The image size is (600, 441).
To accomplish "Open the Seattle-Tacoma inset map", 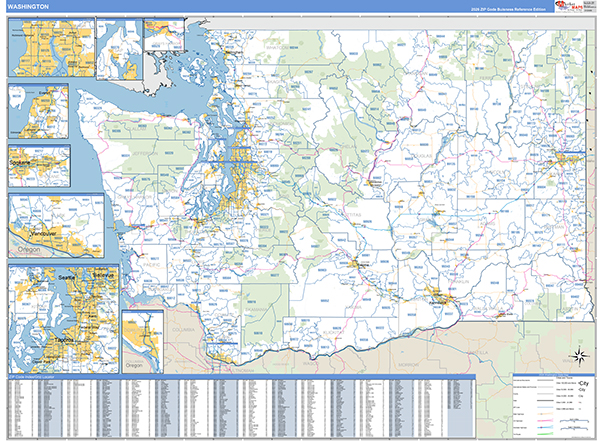I will pyautogui.click(x=64, y=319).
